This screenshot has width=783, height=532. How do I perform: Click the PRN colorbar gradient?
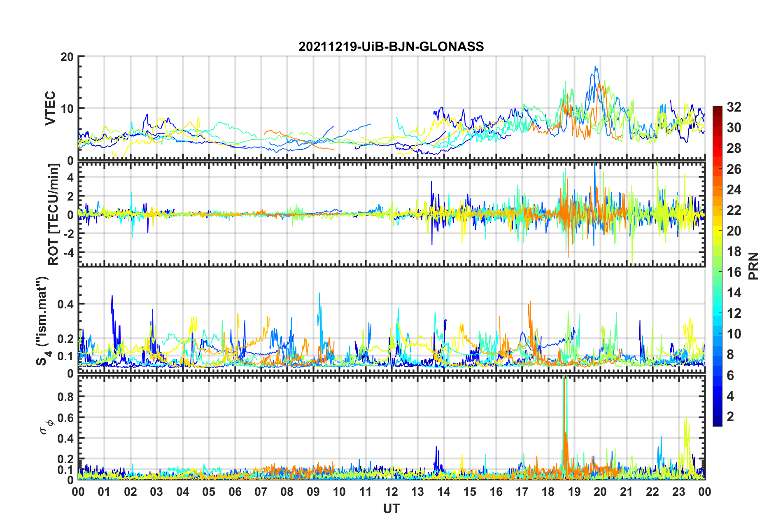point(718,266)
